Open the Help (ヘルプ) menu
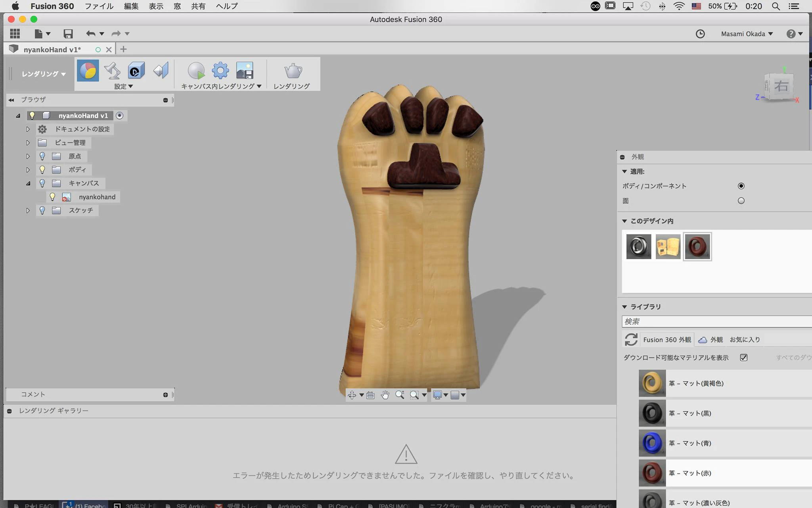 click(x=227, y=6)
